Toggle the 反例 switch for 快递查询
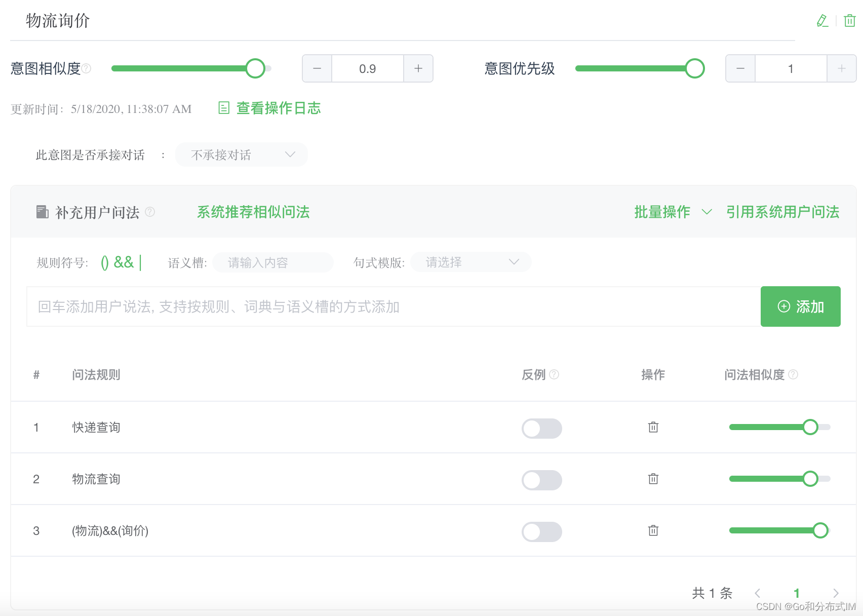863x616 pixels. [x=542, y=429]
